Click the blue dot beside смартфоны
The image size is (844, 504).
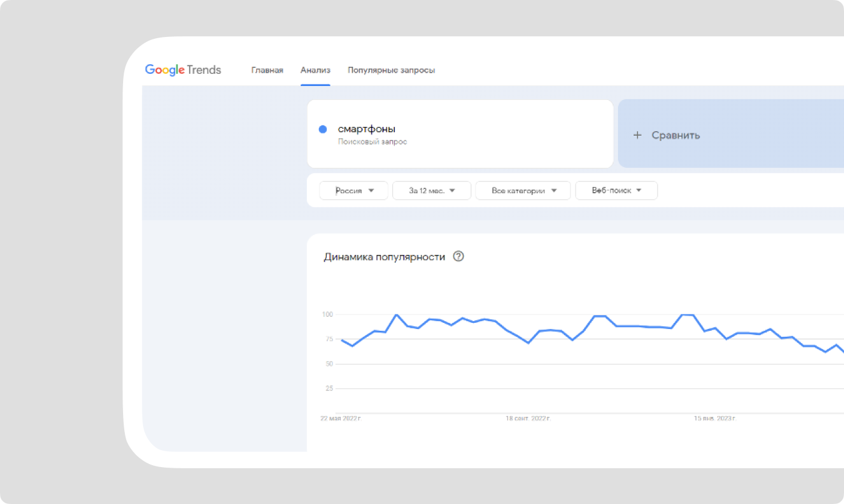(323, 129)
